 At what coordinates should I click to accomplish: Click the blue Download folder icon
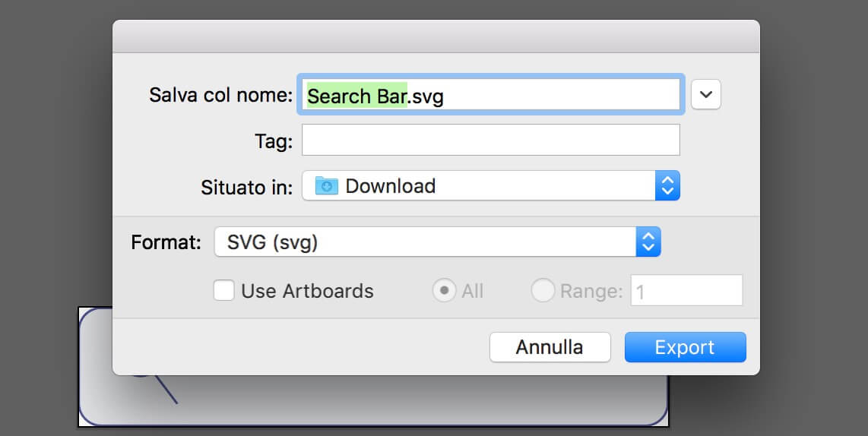[x=327, y=185]
